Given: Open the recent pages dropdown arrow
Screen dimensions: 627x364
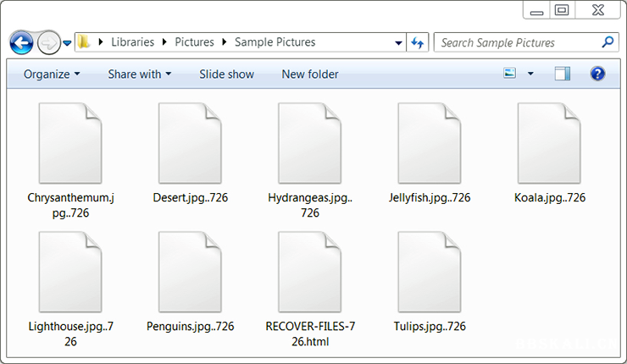Looking at the screenshot, I should [67, 42].
